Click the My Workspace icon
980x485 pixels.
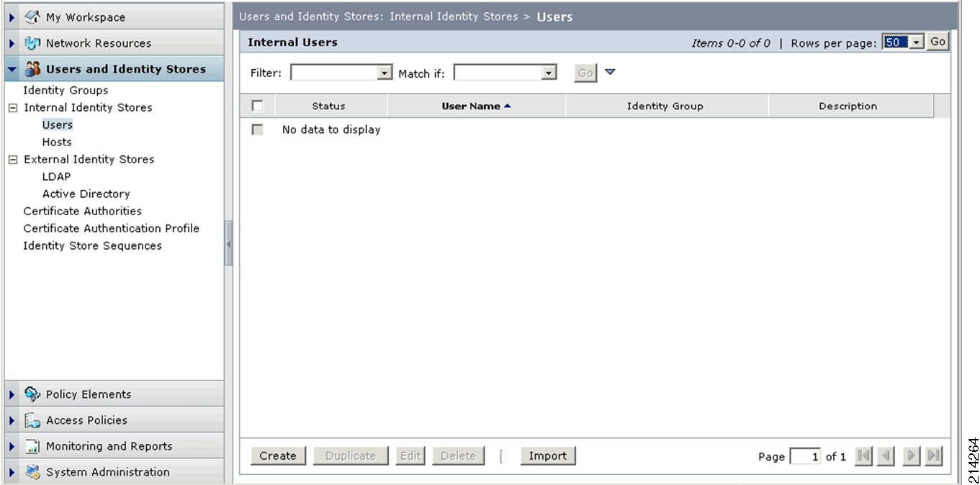pyautogui.click(x=32, y=17)
